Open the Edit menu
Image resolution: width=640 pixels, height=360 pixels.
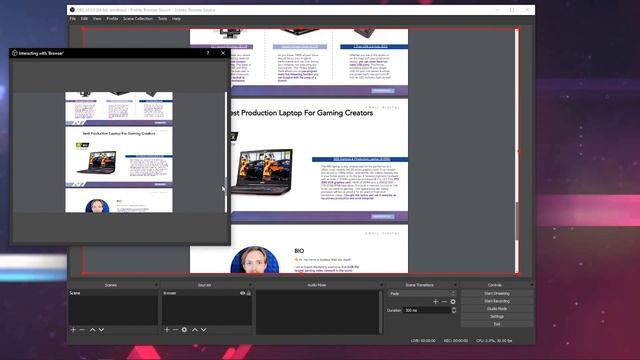coord(84,19)
